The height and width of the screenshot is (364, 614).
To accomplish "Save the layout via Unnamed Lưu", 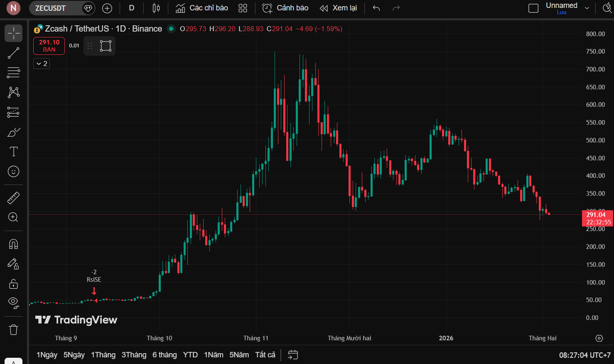I will coord(562,8).
